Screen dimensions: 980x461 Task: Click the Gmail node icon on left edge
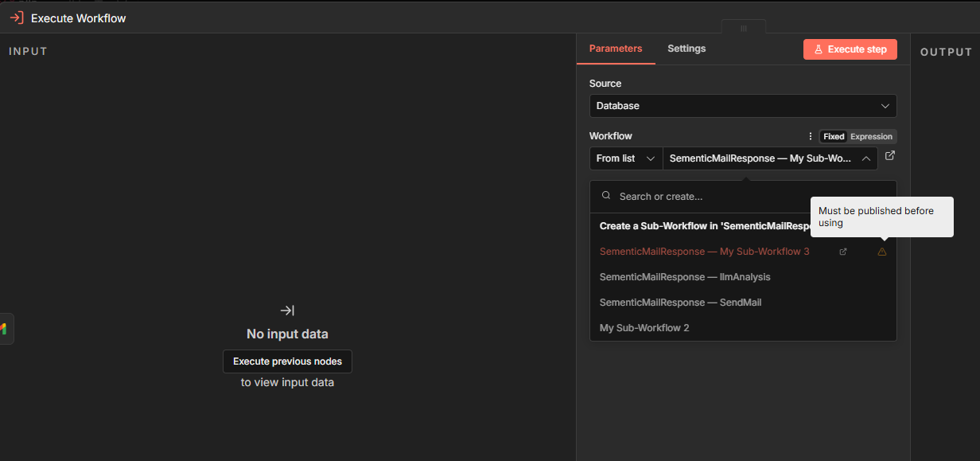tap(4, 329)
